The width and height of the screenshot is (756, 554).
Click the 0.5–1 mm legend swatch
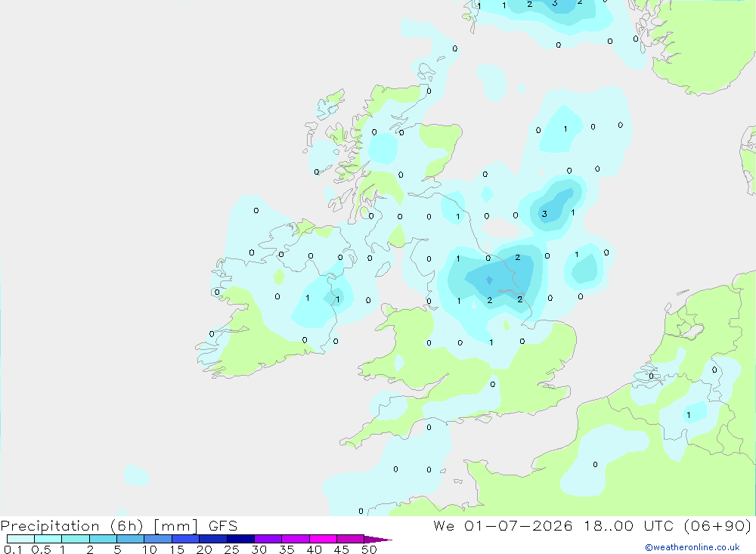[48, 539]
